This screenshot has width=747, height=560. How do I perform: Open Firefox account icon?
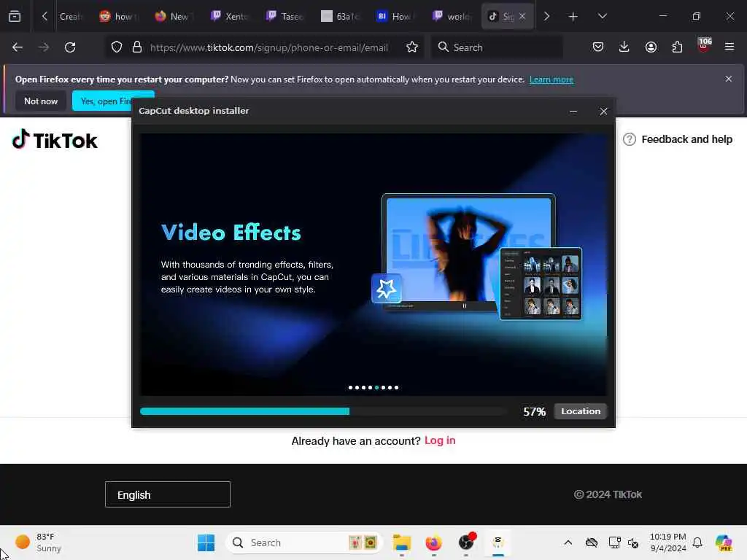(651, 47)
